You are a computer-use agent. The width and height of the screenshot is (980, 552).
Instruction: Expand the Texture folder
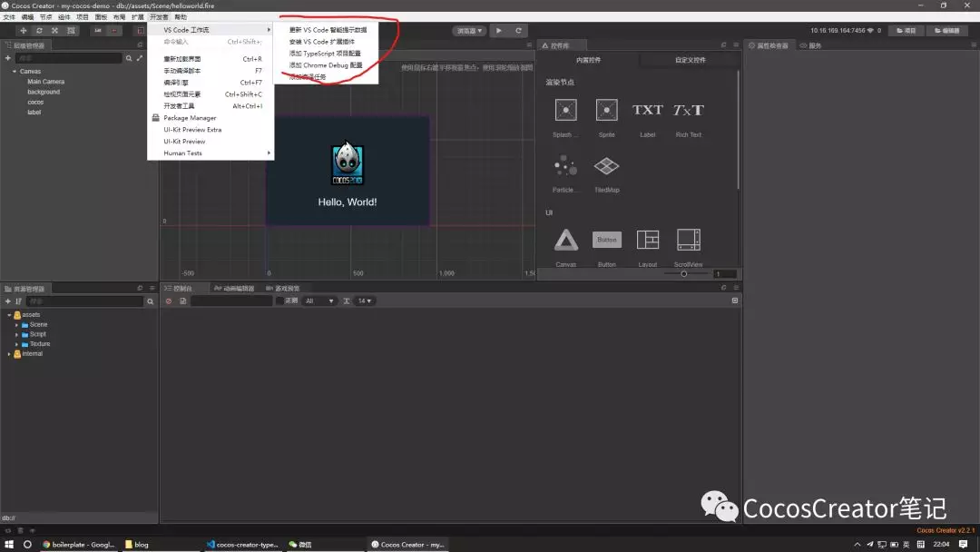(17, 344)
